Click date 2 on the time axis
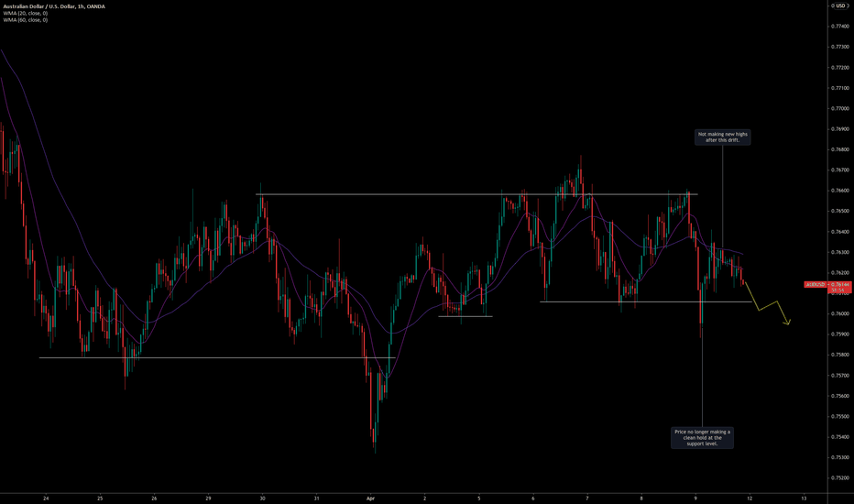The image size is (854, 504). 425,498
